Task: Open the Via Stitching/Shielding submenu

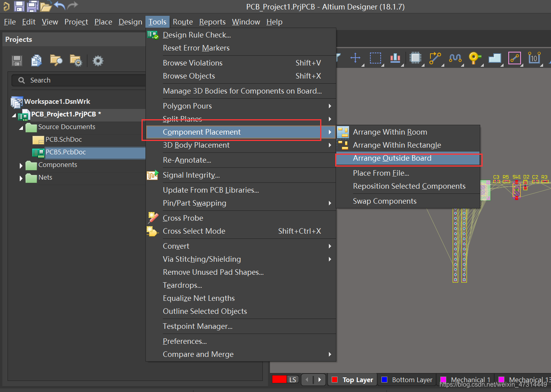Action: tap(241, 259)
